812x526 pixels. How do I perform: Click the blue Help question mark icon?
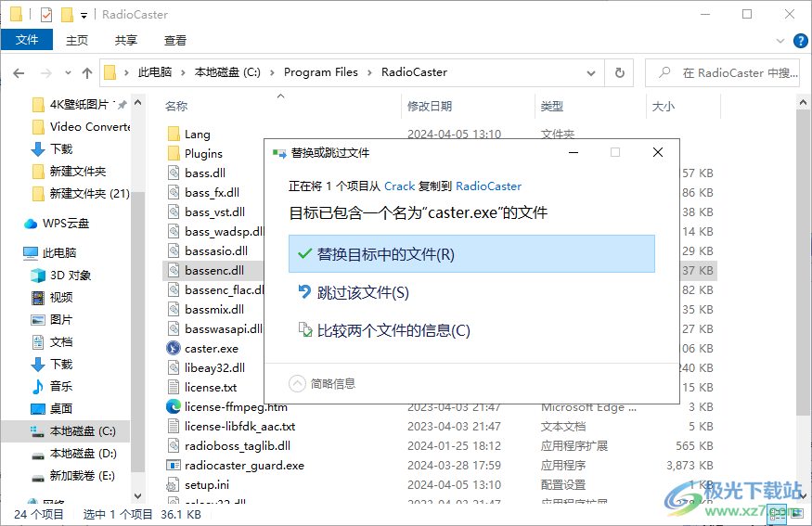[x=800, y=41]
